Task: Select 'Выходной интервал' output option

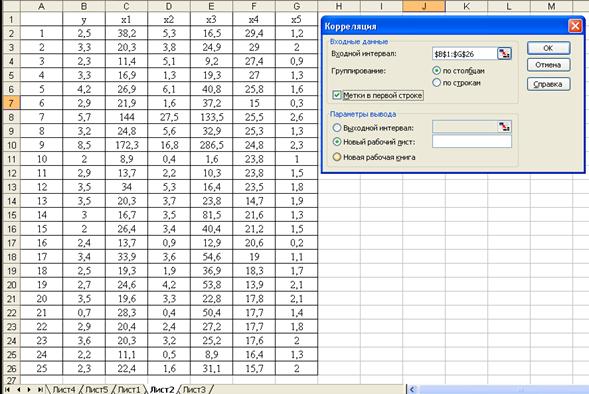Action: [337, 128]
